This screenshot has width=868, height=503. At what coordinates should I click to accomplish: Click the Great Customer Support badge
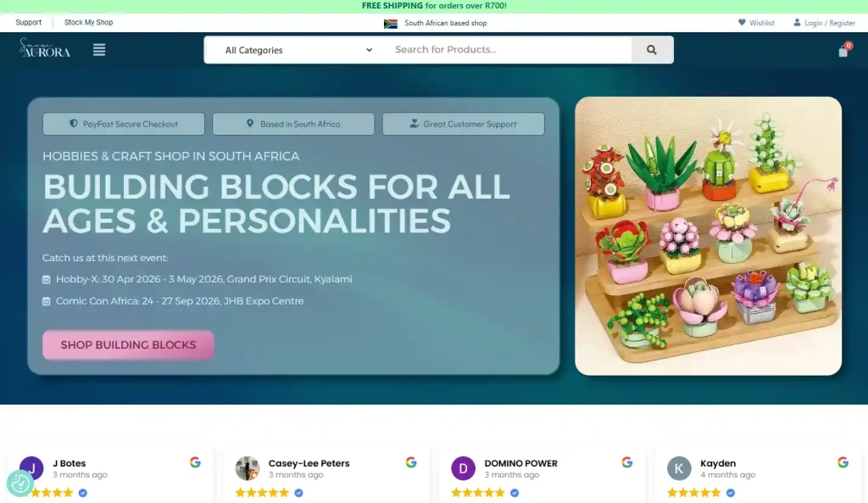point(464,124)
